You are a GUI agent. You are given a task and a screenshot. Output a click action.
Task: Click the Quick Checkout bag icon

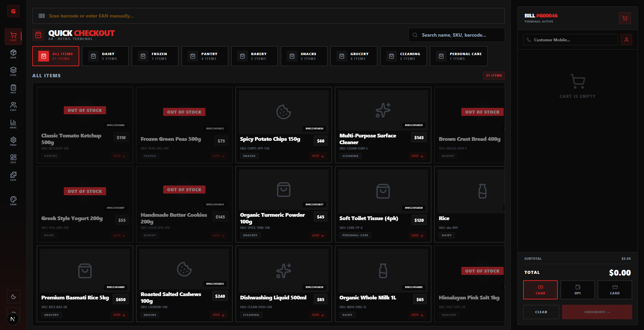[38, 35]
